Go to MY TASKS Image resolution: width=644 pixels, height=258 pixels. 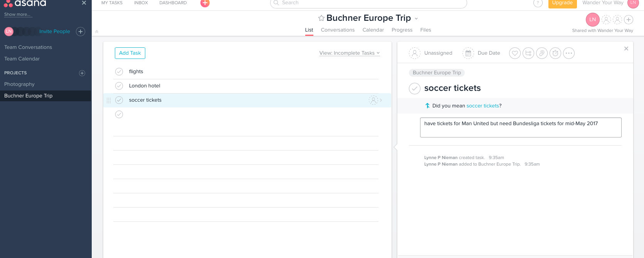[112, 3]
